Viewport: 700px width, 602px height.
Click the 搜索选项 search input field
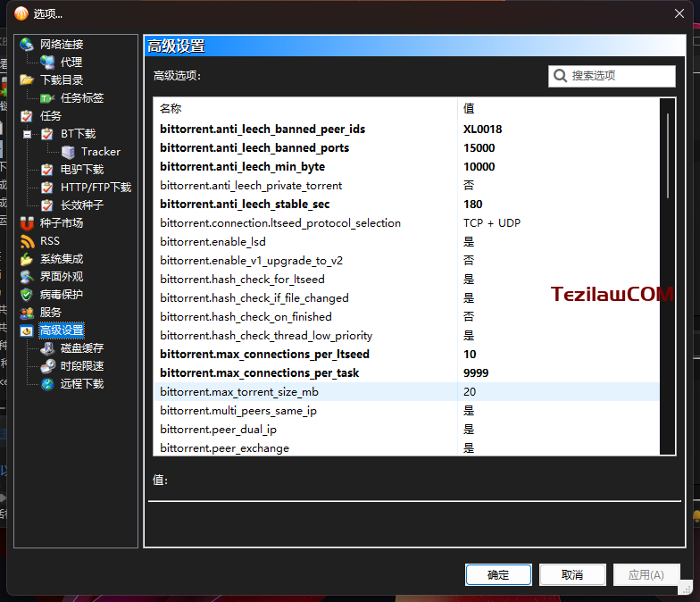[612, 76]
